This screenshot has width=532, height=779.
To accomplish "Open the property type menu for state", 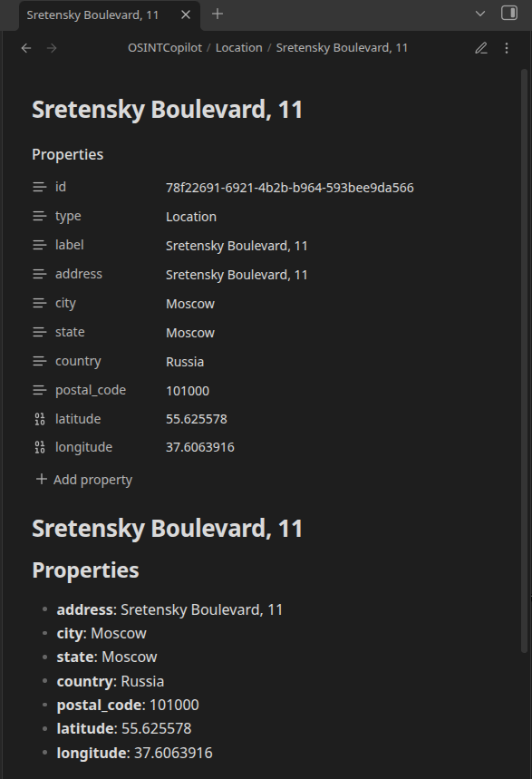I will point(40,332).
